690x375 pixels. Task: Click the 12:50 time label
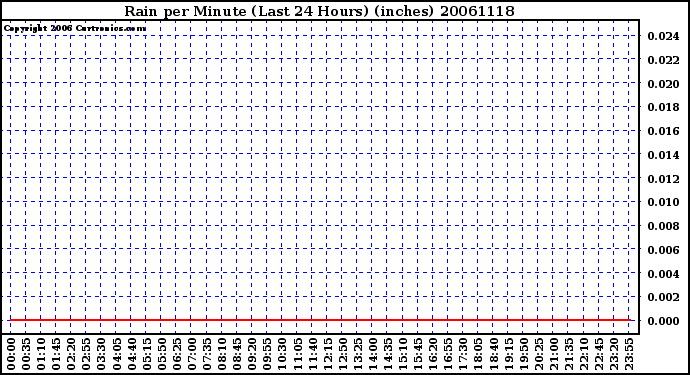(342, 354)
